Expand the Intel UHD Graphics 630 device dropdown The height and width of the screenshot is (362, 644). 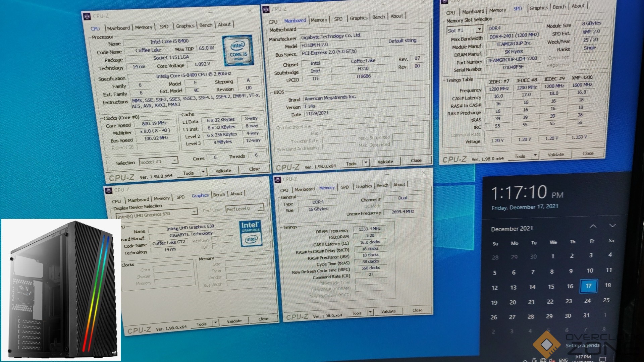coord(194,212)
